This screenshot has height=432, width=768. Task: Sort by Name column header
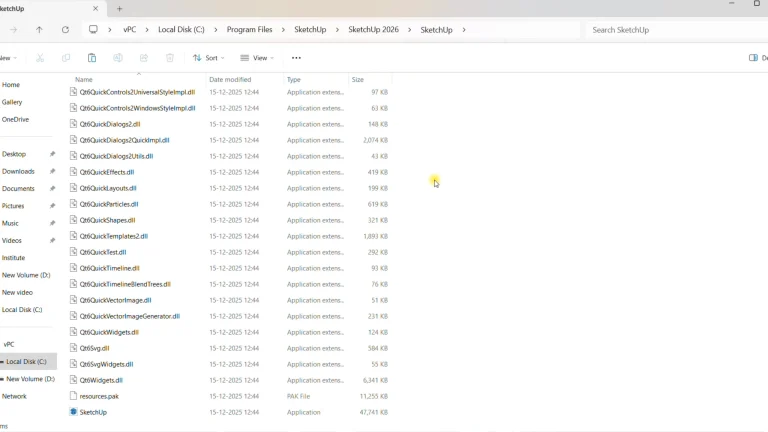(84, 79)
